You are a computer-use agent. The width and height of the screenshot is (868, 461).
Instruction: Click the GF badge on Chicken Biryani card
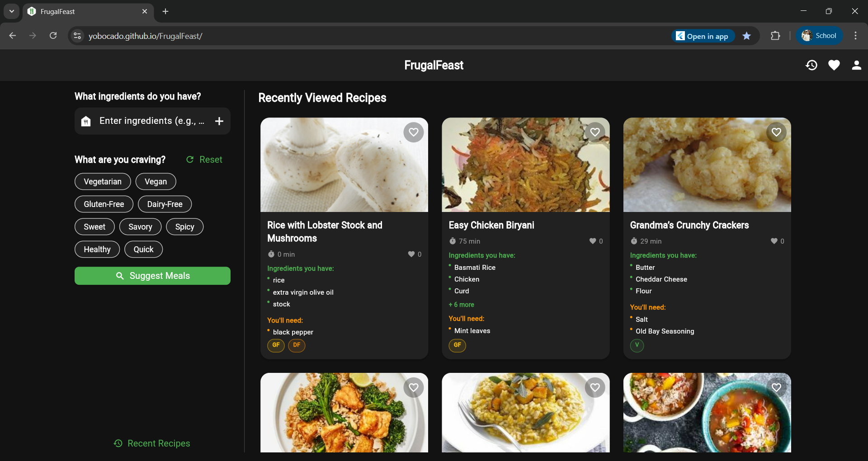[458, 345]
